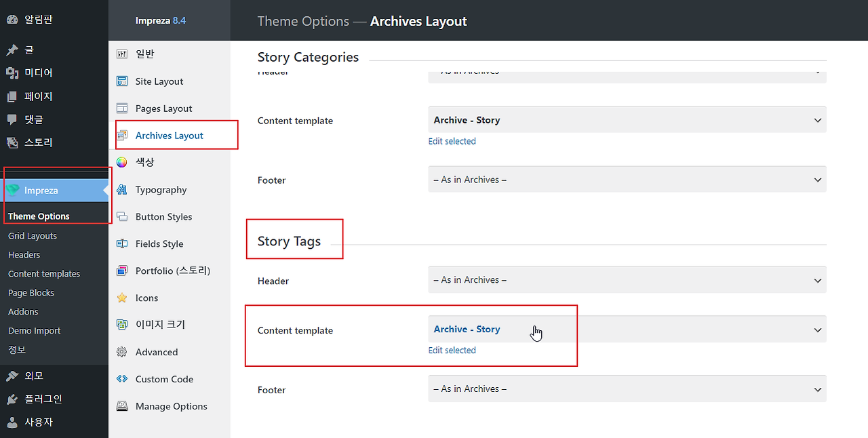Image resolution: width=868 pixels, height=438 pixels.
Task: Select the Archives Layout tab
Action: [169, 136]
